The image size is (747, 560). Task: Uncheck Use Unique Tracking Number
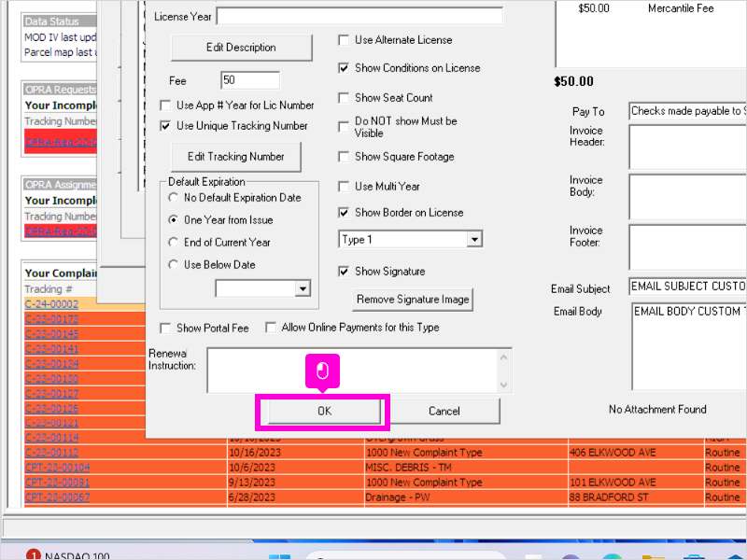[165, 126]
